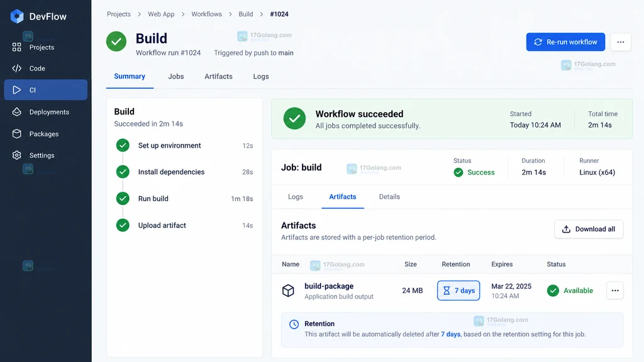Click the Name column header
This screenshot has height=362, width=644.
pyautogui.click(x=291, y=265)
